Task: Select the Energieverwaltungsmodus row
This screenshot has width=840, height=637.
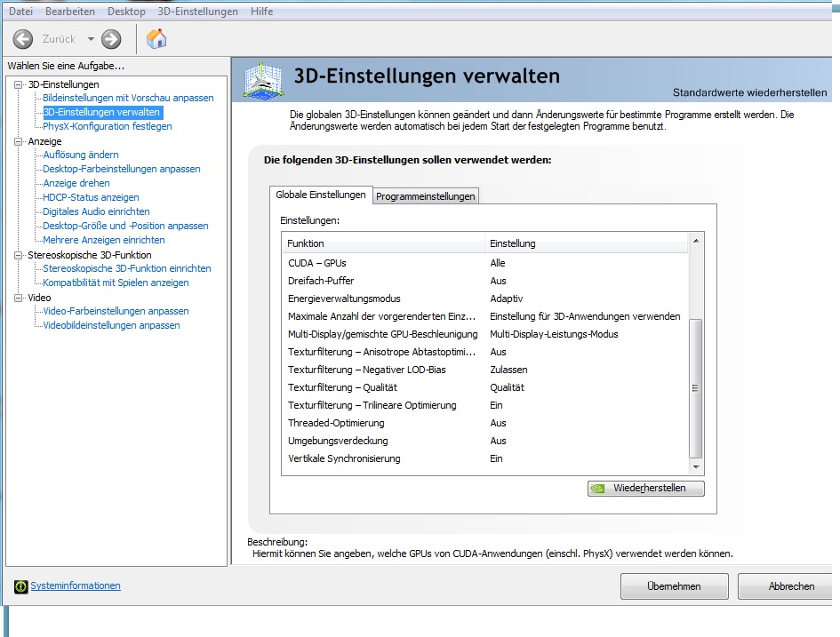Action: tap(485, 299)
